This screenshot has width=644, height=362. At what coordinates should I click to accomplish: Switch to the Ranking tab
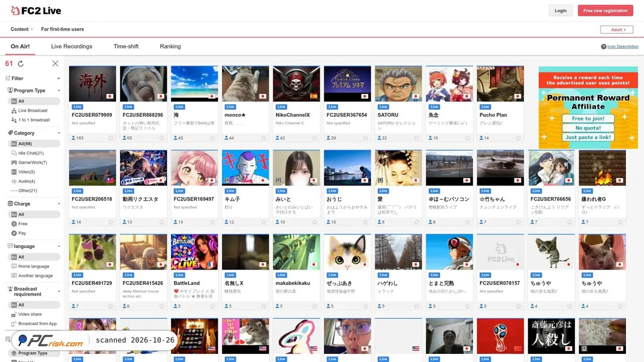click(x=170, y=46)
